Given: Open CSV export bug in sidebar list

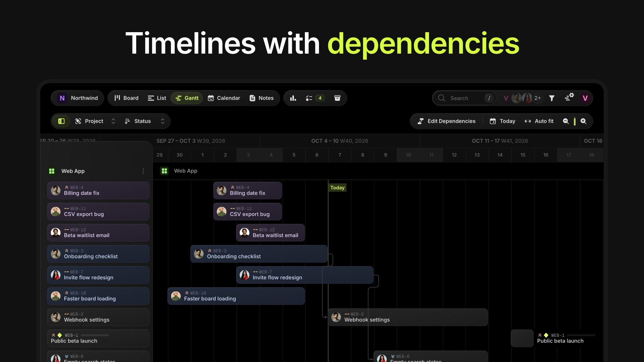Looking at the screenshot, I should tap(98, 212).
